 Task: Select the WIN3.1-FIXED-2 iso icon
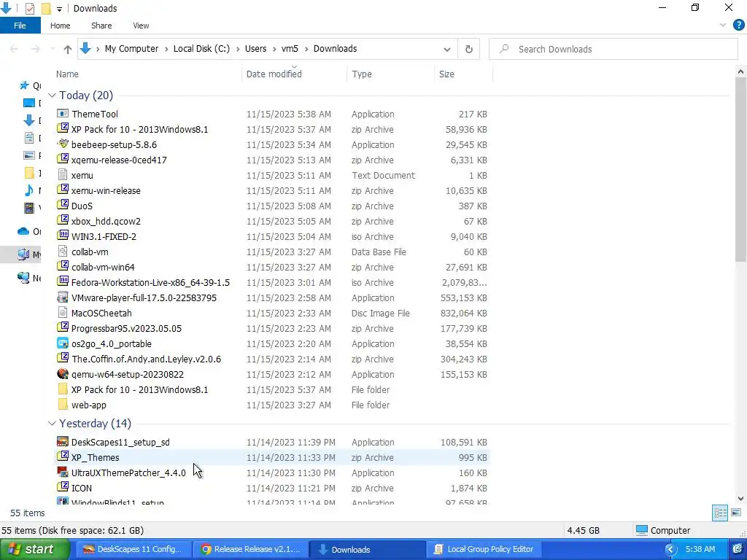pos(63,236)
